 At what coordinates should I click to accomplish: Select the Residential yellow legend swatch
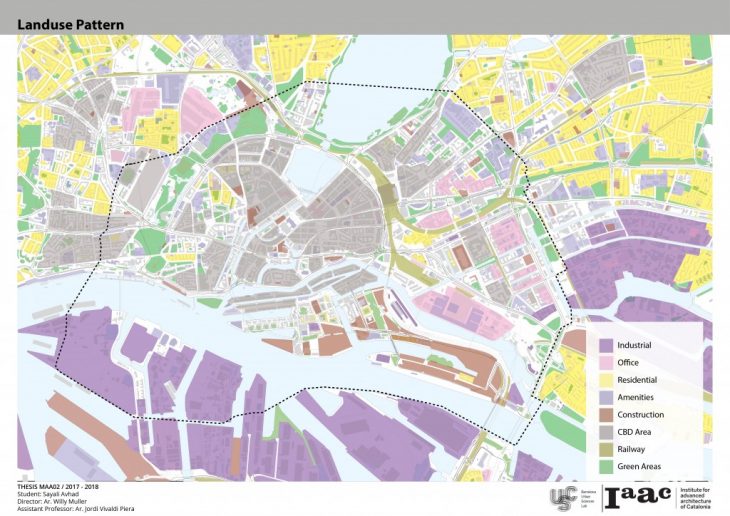click(605, 381)
